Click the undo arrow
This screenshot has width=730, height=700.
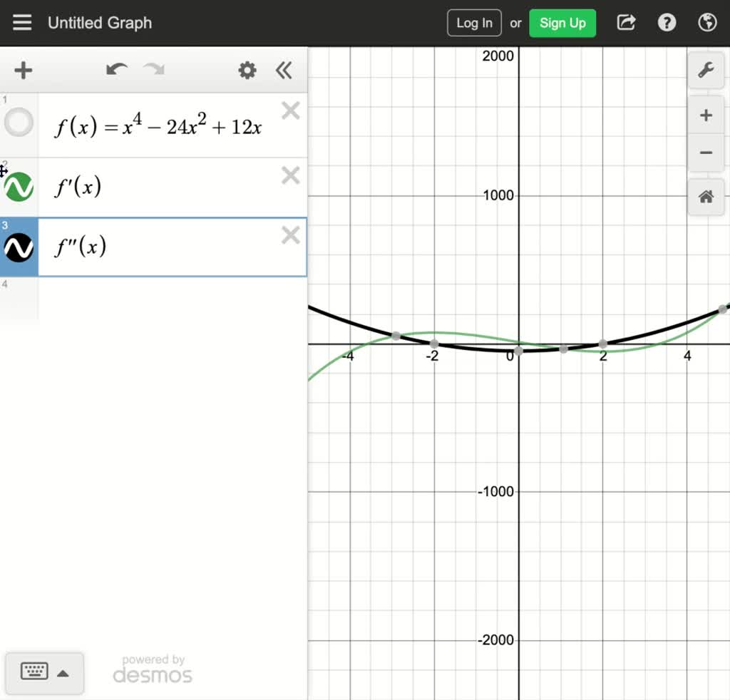116,71
